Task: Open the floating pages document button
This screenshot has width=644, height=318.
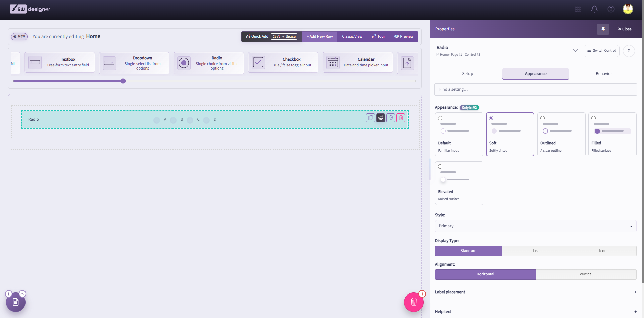Action: (16, 302)
